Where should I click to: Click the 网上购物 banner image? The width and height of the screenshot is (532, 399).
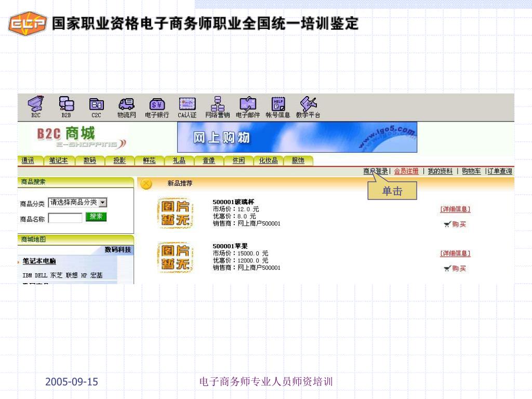(297, 137)
